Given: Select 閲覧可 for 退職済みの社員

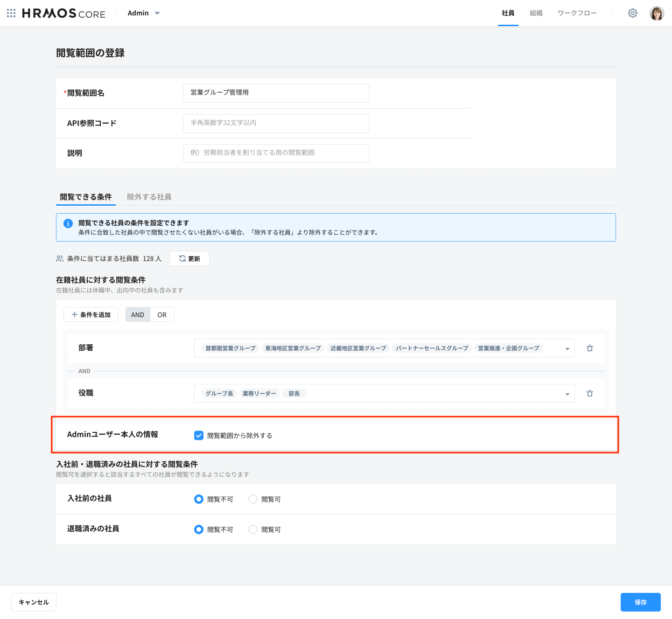Looking at the screenshot, I should click(253, 529).
